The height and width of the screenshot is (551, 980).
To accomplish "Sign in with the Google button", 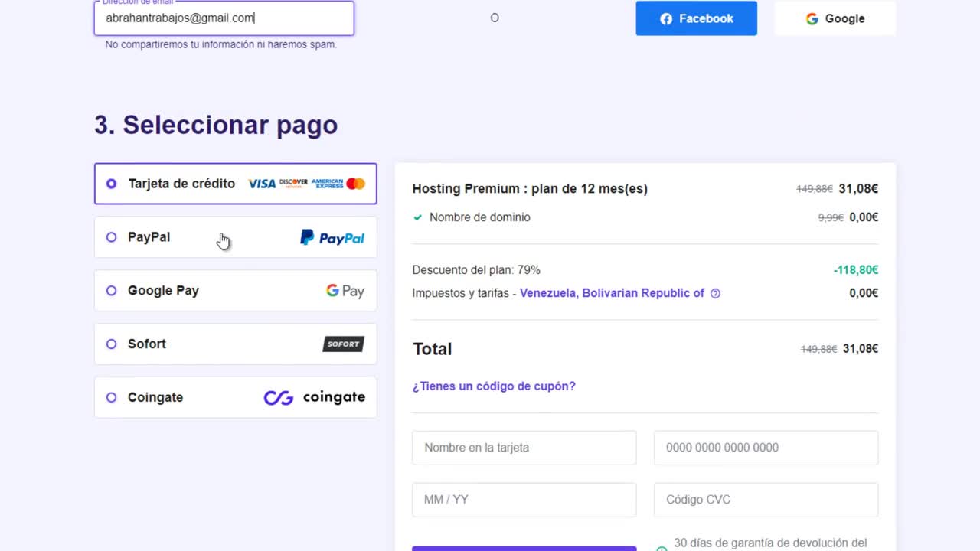I will click(835, 18).
